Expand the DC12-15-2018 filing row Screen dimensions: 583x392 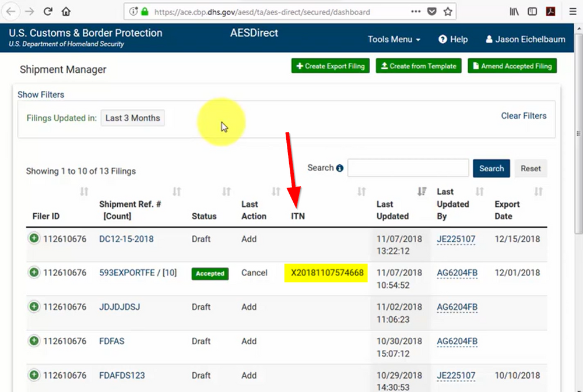click(34, 239)
